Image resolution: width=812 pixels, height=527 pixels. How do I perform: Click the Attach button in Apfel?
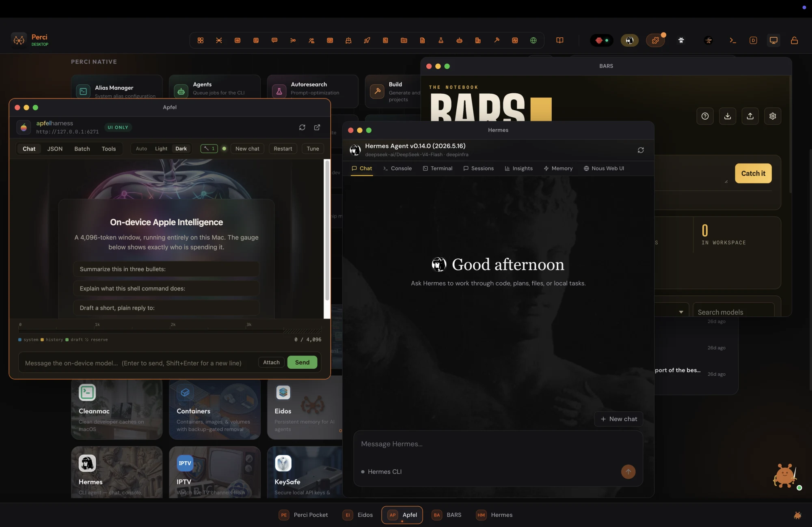271,362
